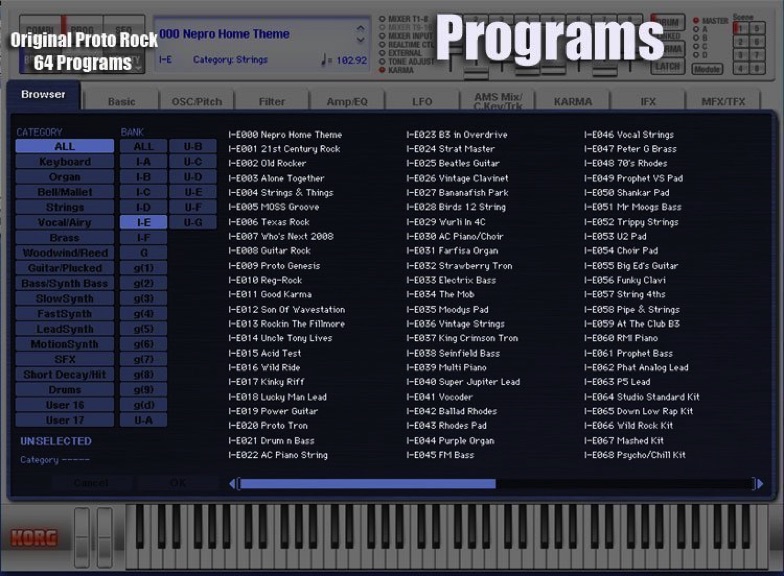Click the right modulation wheel strip
This screenshot has height=576, width=784.
pos(104,538)
